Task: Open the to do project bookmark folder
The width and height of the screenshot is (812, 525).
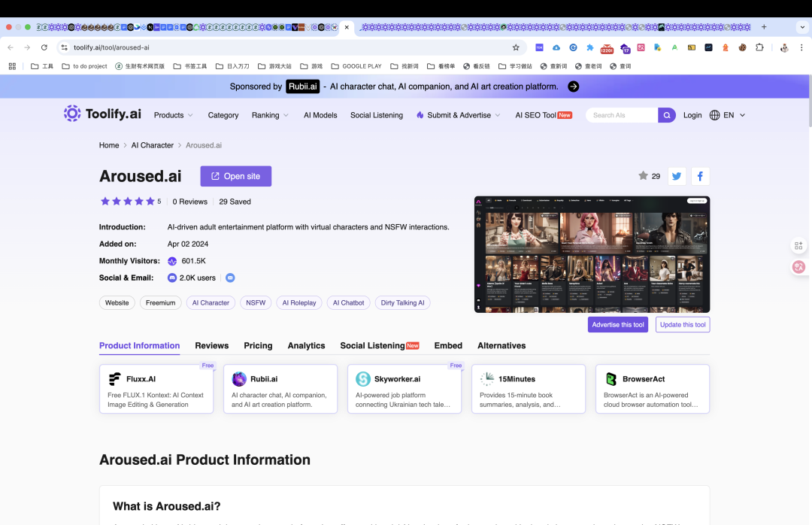Action: coord(84,66)
